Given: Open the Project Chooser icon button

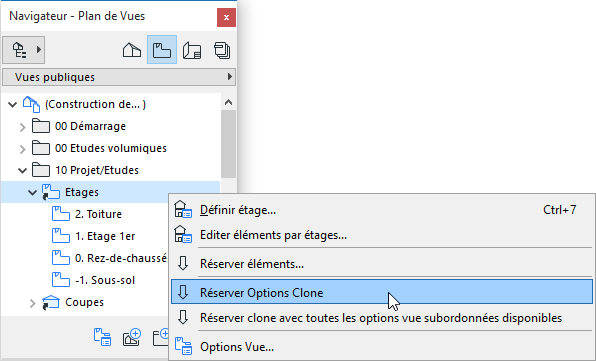Looking at the screenshot, I should (x=24, y=50).
